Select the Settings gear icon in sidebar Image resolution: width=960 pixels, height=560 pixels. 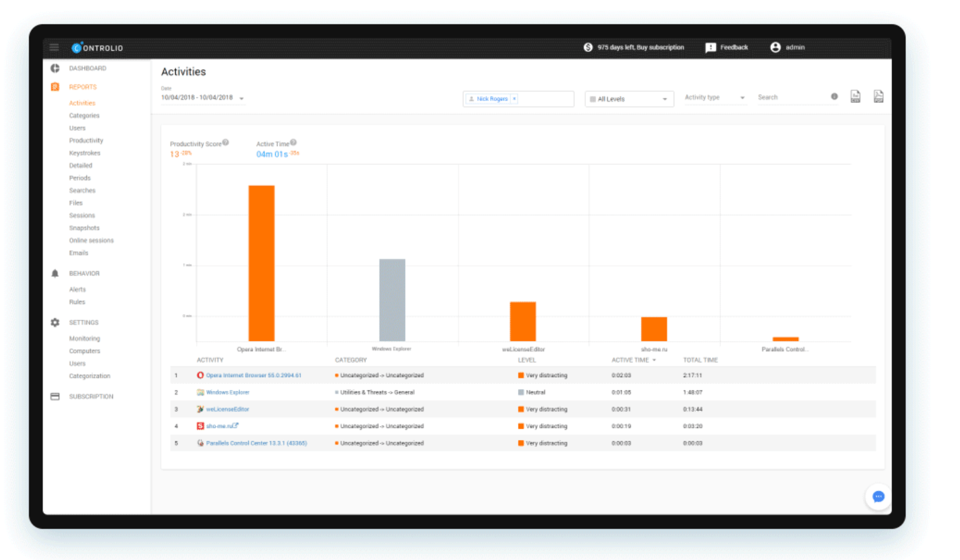[55, 322]
